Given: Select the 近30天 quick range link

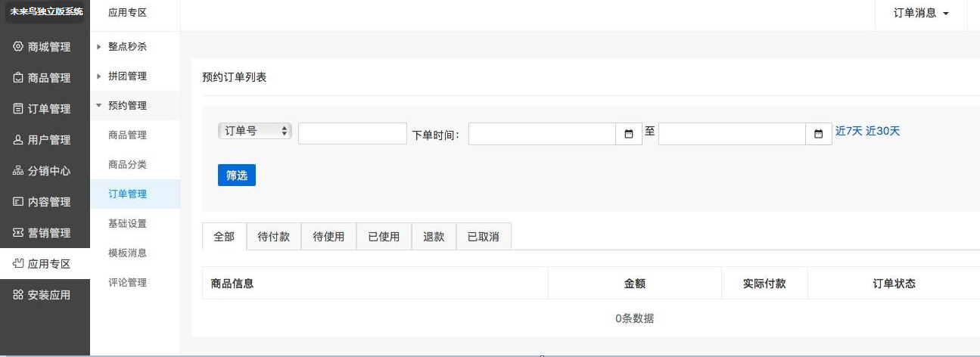Looking at the screenshot, I should pyautogui.click(x=883, y=131).
